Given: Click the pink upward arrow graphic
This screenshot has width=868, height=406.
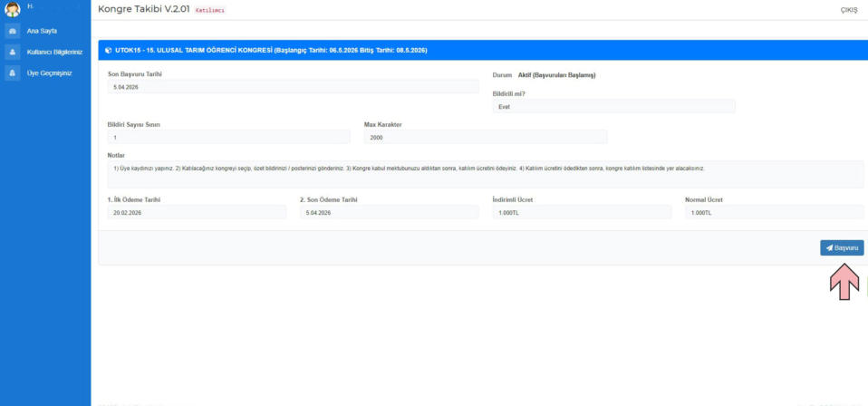Looking at the screenshot, I should 844,282.
